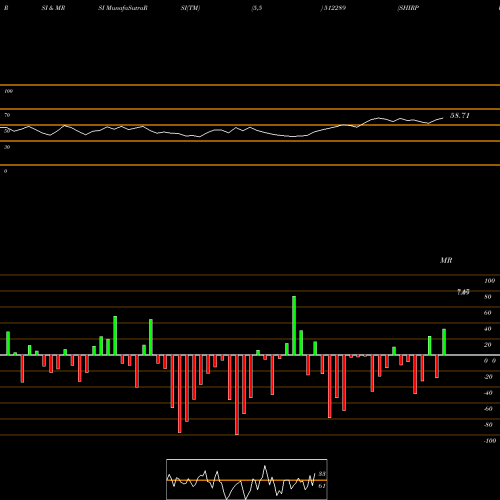This screenshot has height=500, width=500.
Task: Click the 'MR' panel title
Action: coord(446,260)
